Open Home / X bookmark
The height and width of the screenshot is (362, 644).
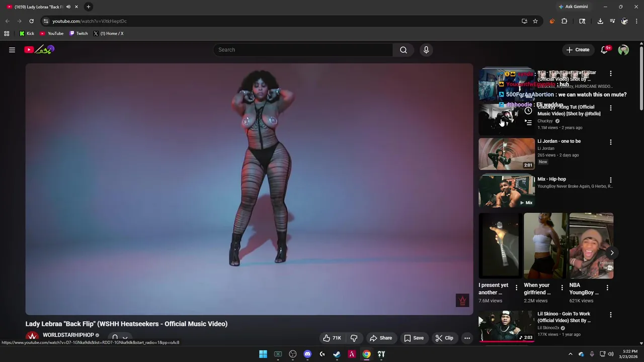click(108, 33)
